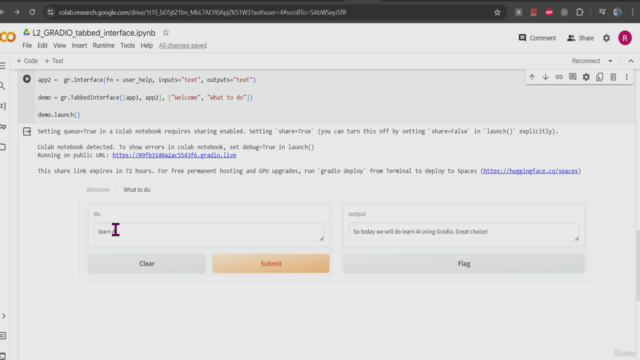Move cell up with arrow icon
This screenshot has width=640, height=360.
[x=532, y=77]
